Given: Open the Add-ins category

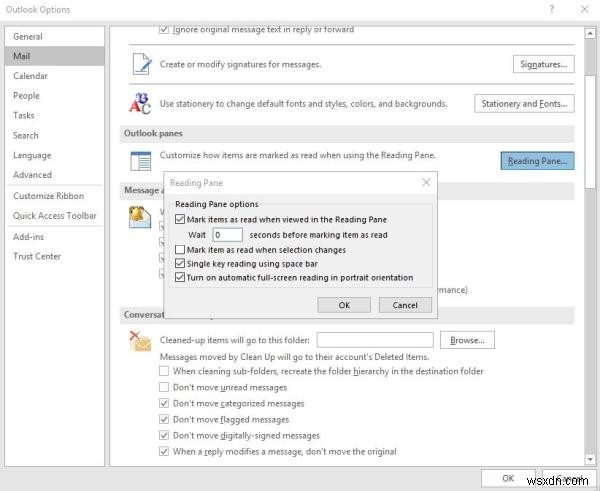Looking at the screenshot, I should 54,237.
